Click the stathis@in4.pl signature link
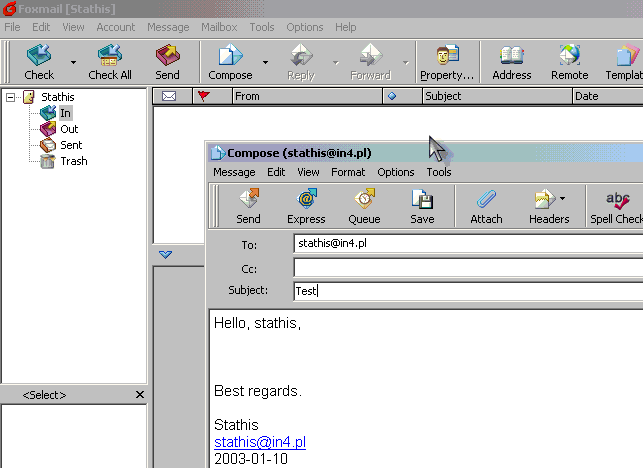 [x=260, y=442]
